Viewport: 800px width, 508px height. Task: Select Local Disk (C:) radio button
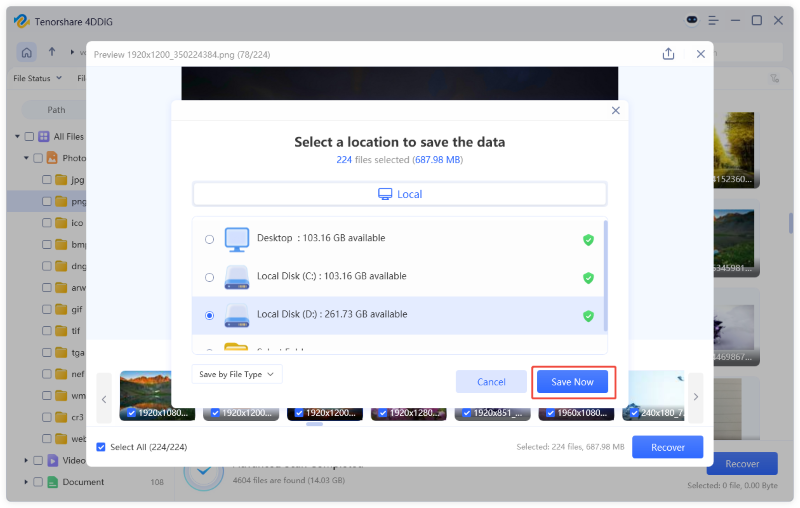point(209,277)
